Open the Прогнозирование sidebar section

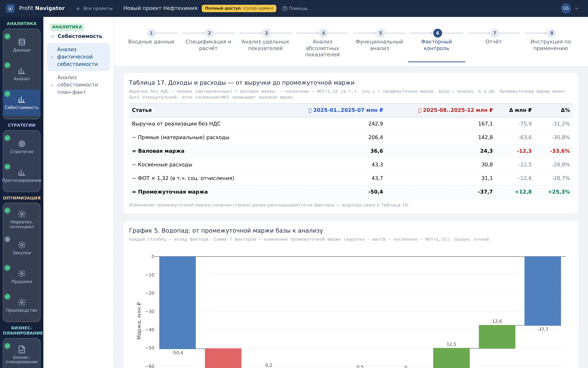coord(22,176)
